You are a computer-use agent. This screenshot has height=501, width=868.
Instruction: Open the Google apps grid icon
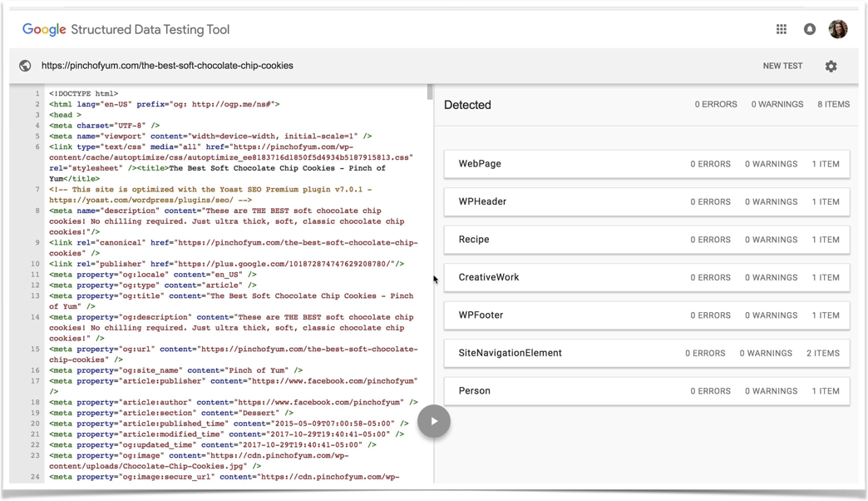click(781, 29)
